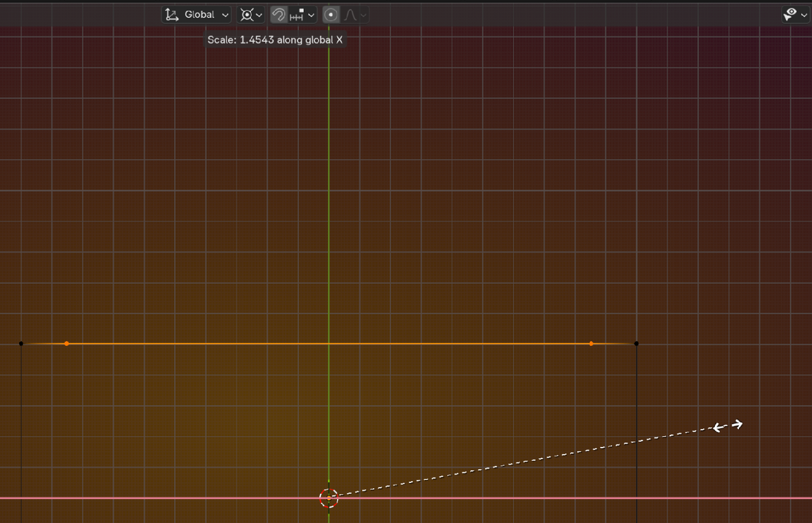
Task: Click the pivot point icon in header
Action: click(247, 15)
